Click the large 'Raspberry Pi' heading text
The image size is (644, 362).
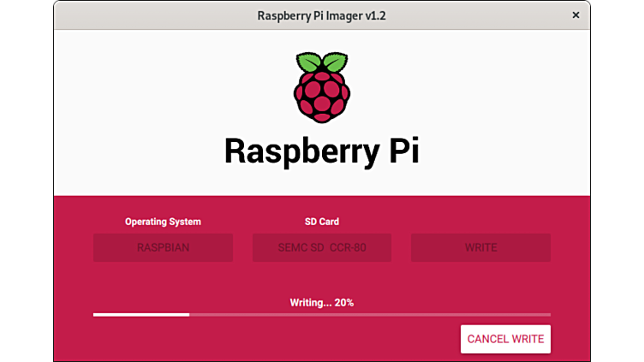click(x=321, y=151)
